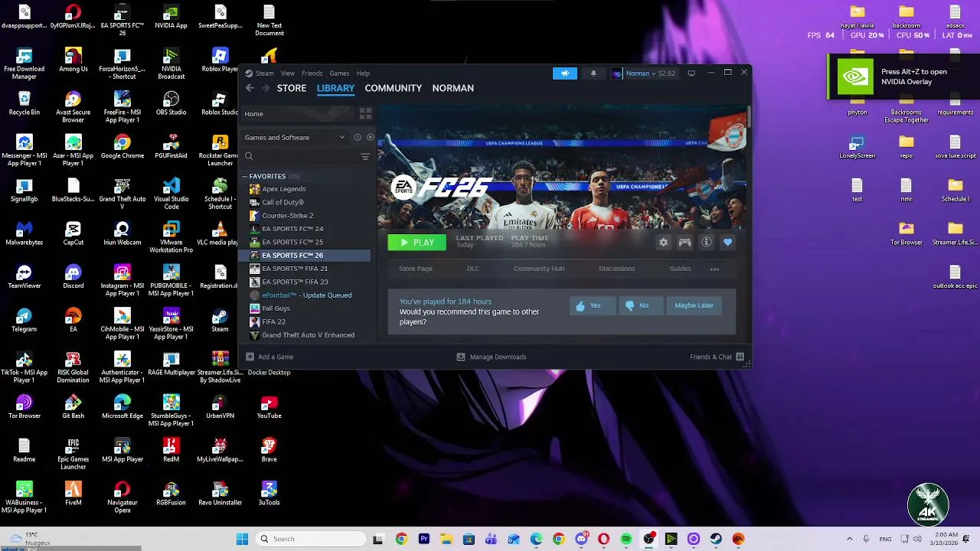
Task: Open the Friends menu
Action: coord(312,73)
